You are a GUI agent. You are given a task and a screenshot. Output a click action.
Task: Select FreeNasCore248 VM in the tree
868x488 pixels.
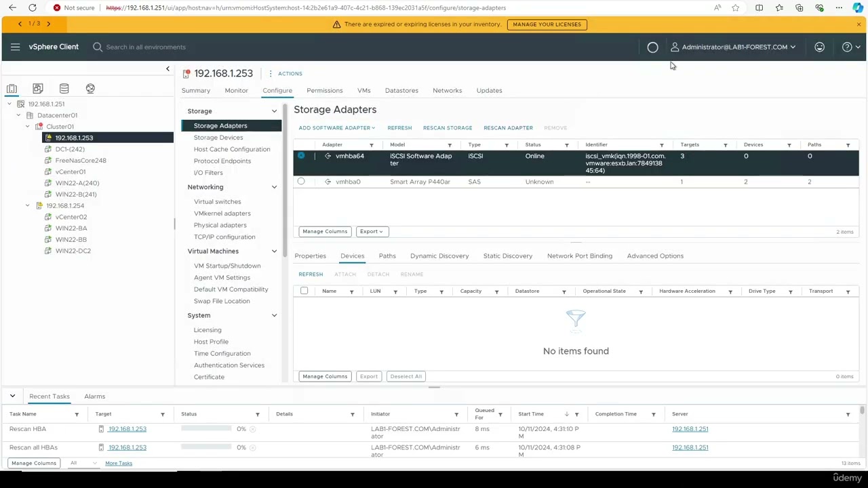(81, 161)
